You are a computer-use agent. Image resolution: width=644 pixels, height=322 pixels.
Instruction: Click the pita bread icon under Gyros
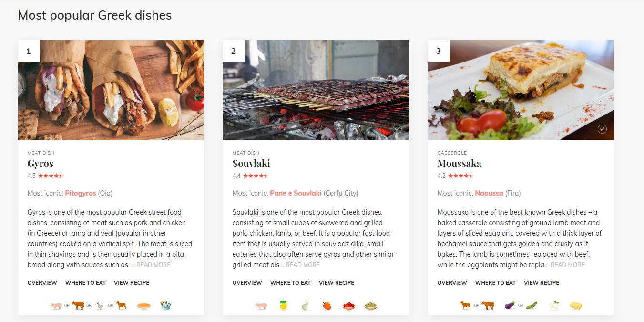tap(144, 306)
